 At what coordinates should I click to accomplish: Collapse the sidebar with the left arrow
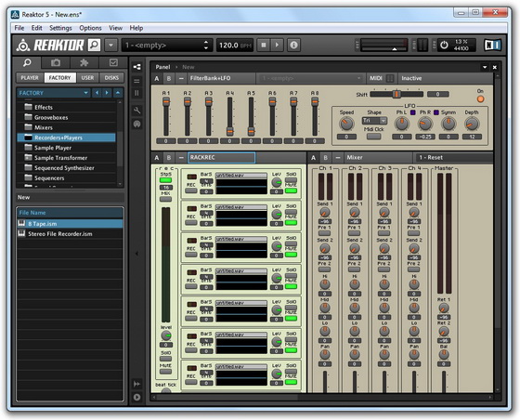(136, 254)
